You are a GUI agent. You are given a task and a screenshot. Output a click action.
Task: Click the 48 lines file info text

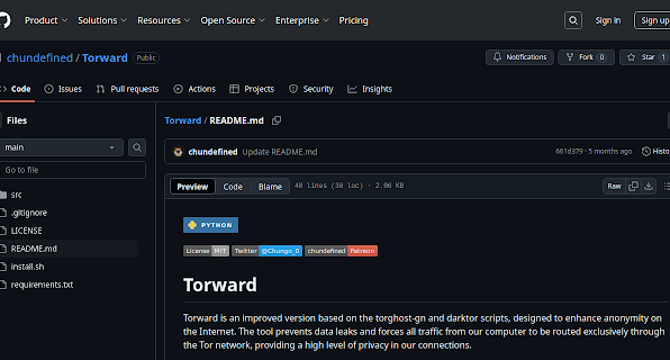point(349,185)
